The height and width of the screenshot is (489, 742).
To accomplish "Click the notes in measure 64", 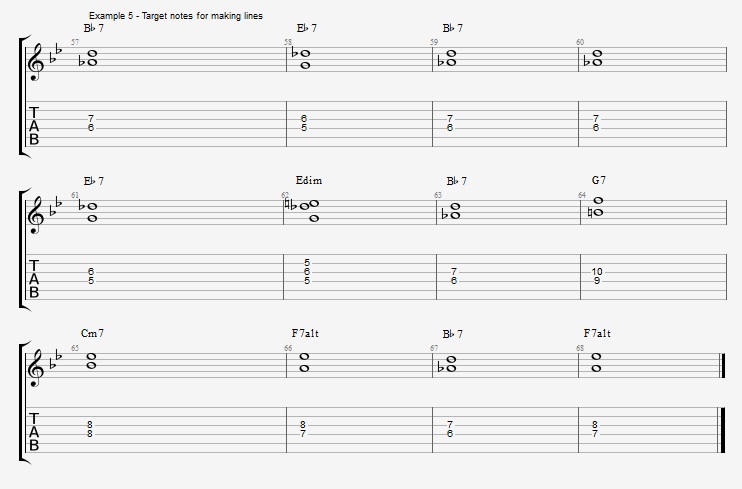I will point(597,206).
